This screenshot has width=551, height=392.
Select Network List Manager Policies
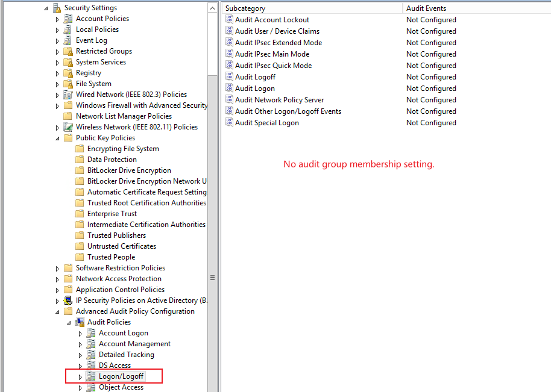click(x=124, y=116)
